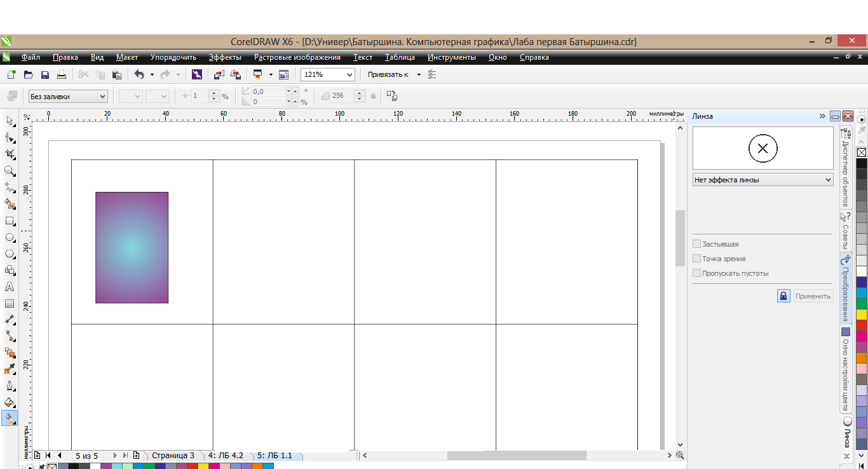Image resolution: width=868 pixels, height=469 pixels.
Task: Select the Text tool
Action: pyautogui.click(x=10, y=287)
